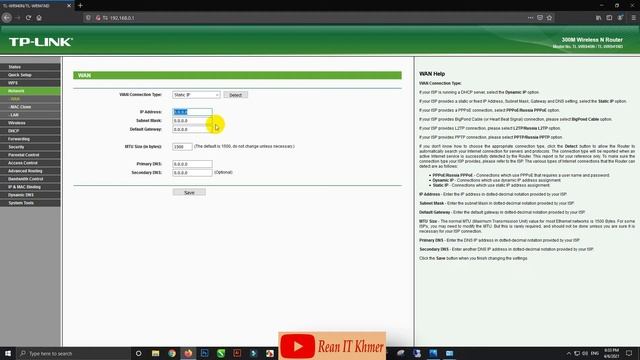Screen dimensions: 640x360
Task: Click the taskbar search box
Action: click(73, 353)
